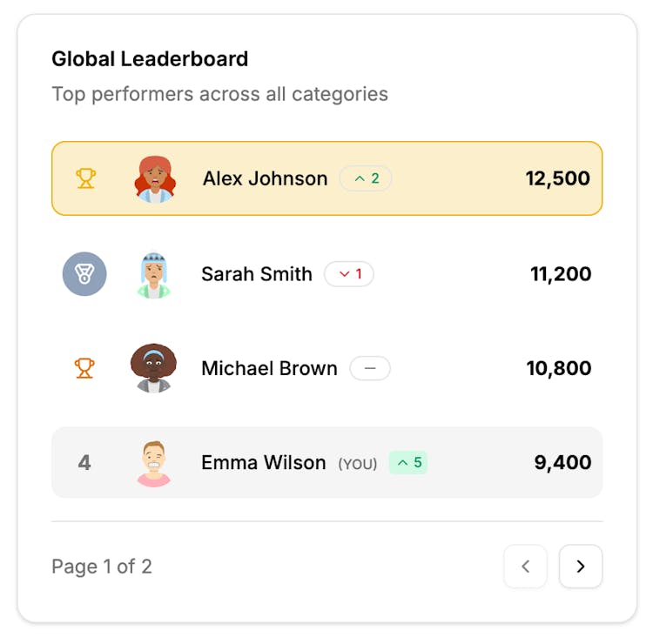
Task: Go to the next leaderboard page
Action: [581, 567]
